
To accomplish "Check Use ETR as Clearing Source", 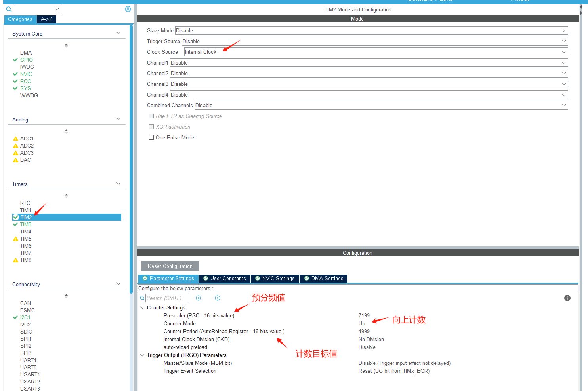I will pyautogui.click(x=151, y=116).
